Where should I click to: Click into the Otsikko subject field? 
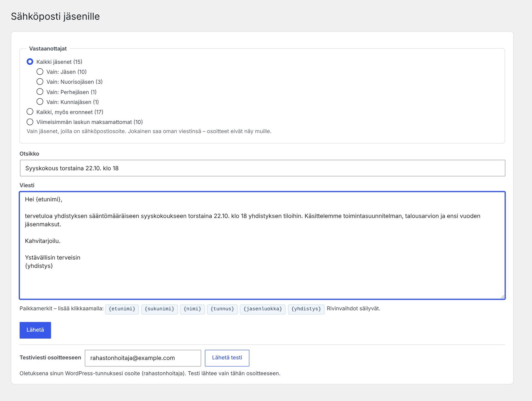click(x=262, y=168)
